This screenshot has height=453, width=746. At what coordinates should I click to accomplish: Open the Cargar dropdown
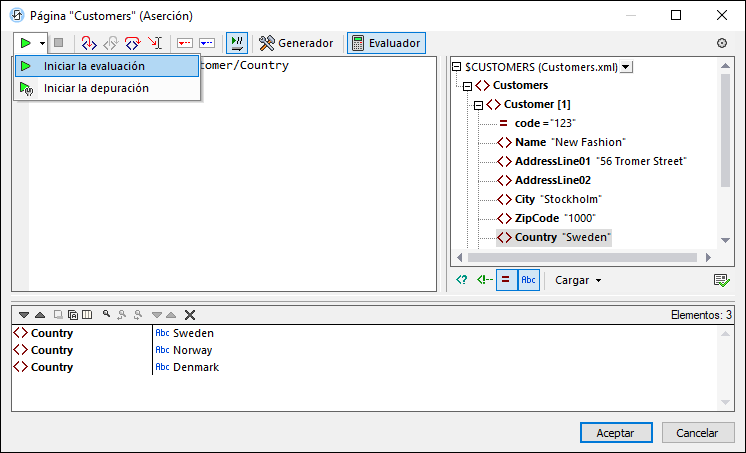click(578, 280)
